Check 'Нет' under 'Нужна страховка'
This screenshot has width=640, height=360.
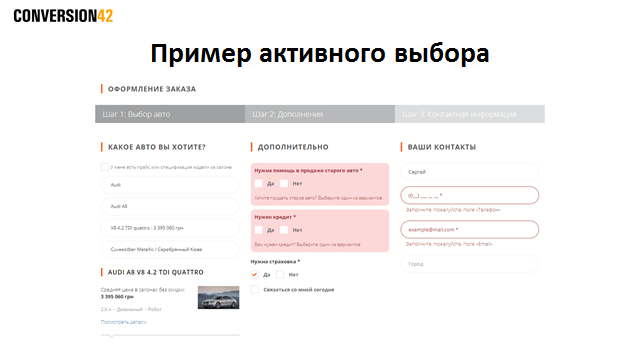point(280,274)
